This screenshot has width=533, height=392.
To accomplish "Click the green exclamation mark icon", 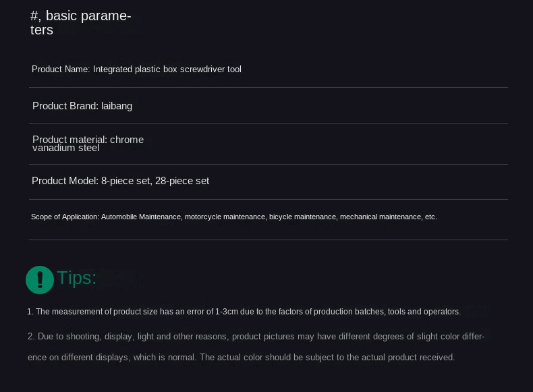I will pyautogui.click(x=40, y=280).
